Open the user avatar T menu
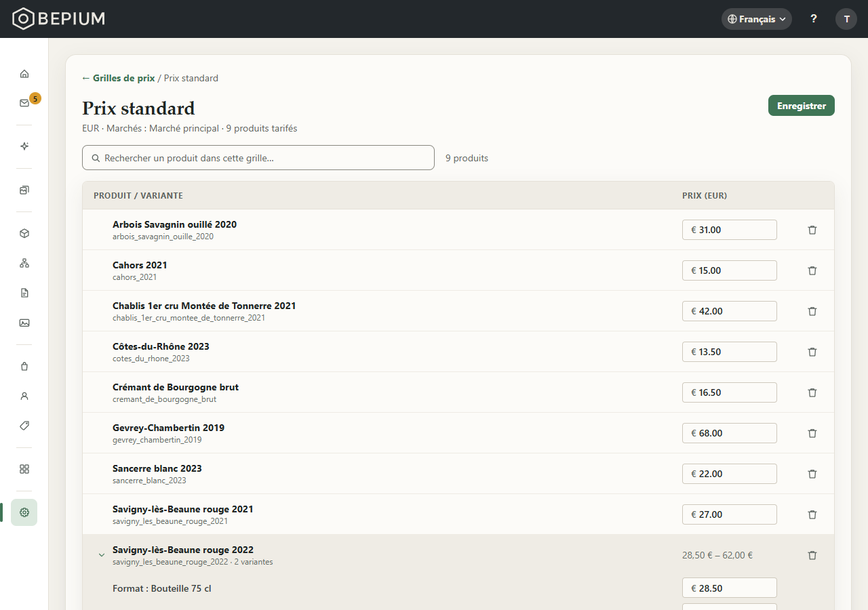Image resolution: width=868 pixels, height=610 pixels. click(846, 19)
